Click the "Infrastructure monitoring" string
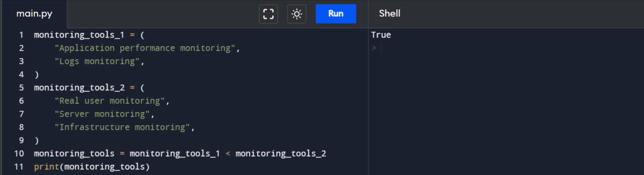The width and height of the screenshot is (644, 175). 122,127
